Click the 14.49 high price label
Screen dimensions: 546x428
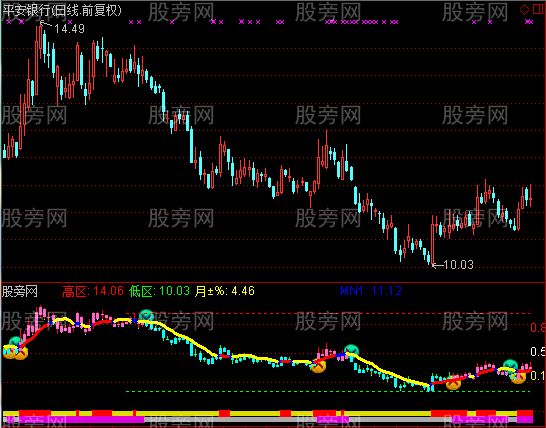tap(70, 29)
